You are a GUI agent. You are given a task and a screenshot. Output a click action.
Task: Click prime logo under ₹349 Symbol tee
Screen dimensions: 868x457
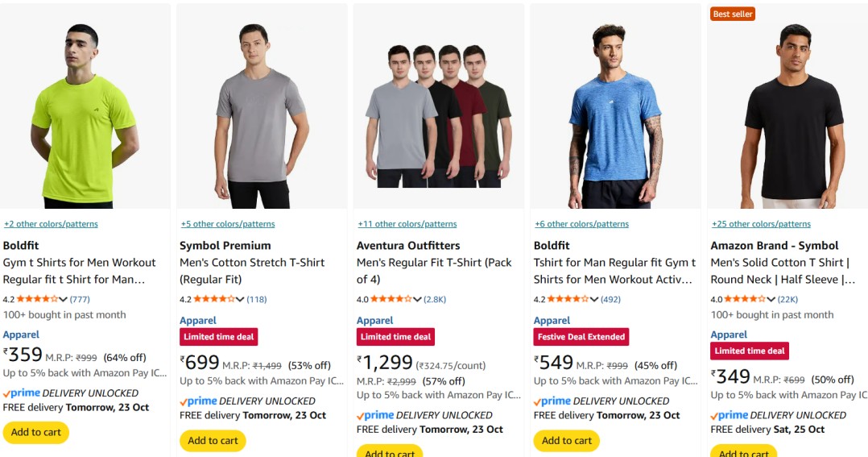(730, 415)
